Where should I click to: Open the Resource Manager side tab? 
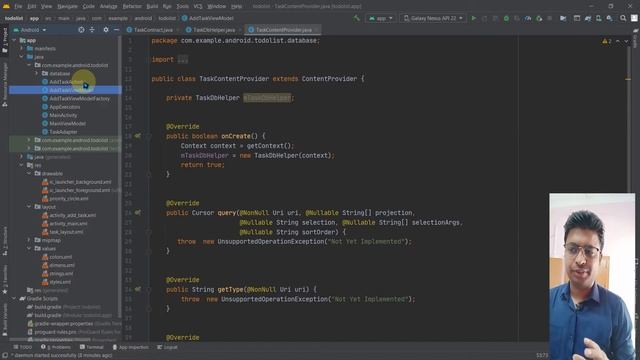4,85
